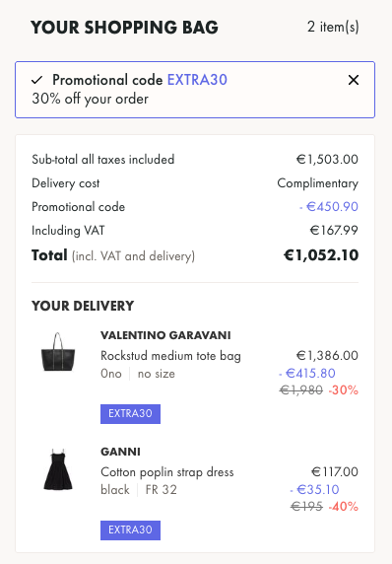Select the EXTRA30 badge under tote bag
Image resolution: width=392 pixels, height=564 pixels.
[x=130, y=414]
